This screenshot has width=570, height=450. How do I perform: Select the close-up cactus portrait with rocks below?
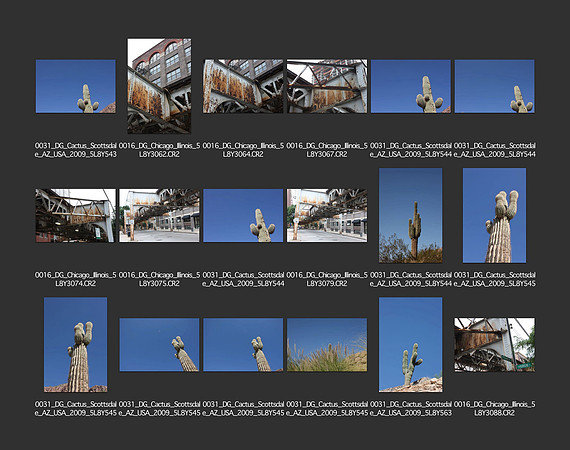click(x=76, y=345)
